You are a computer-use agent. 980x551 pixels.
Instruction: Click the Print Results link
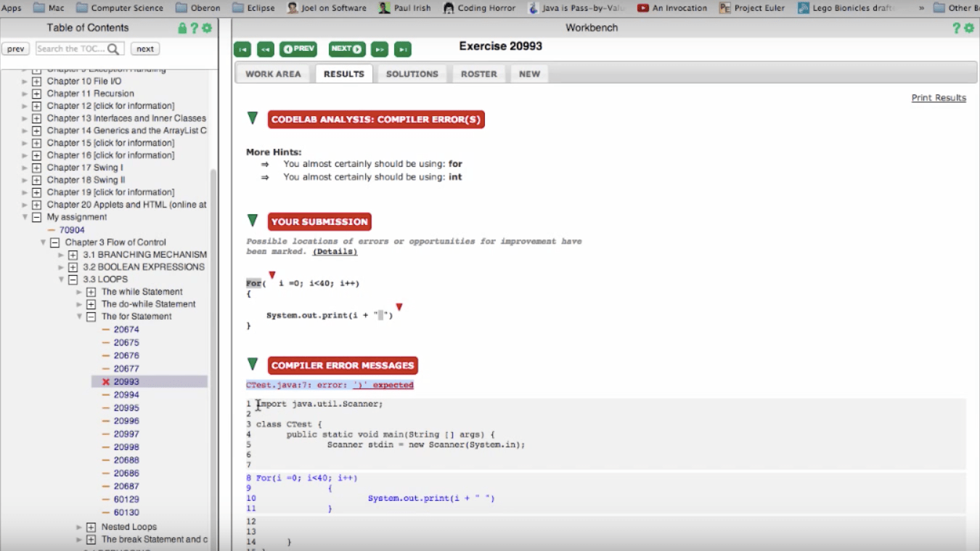(938, 98)
